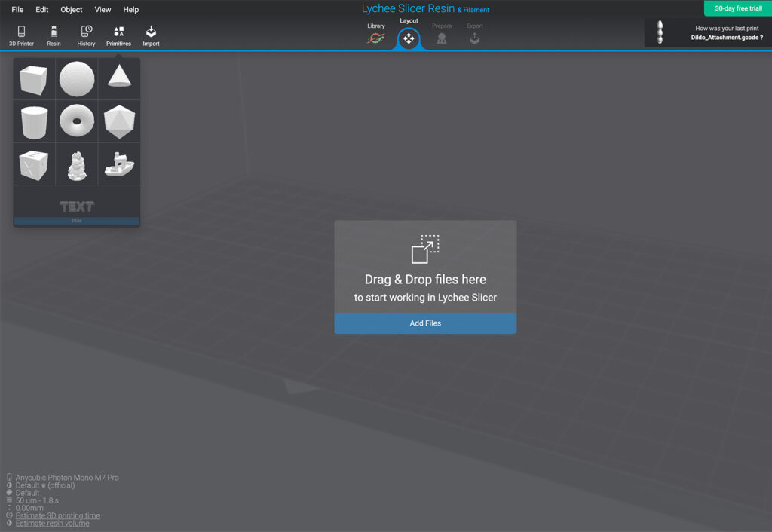772x532 pixels.
Task: Add the cone primitive
Action: [119, 77]
